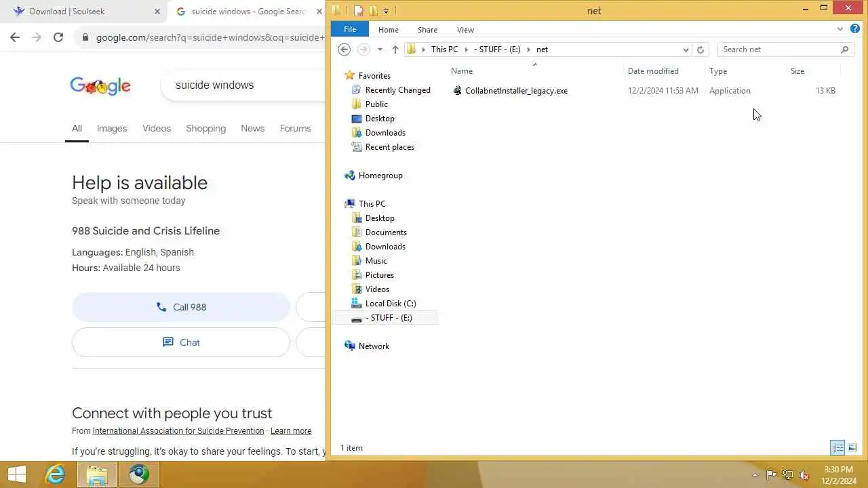Click the '13 KB' size cell
The height and width of the screenshot is (488, 868).
tap(825, 91)
